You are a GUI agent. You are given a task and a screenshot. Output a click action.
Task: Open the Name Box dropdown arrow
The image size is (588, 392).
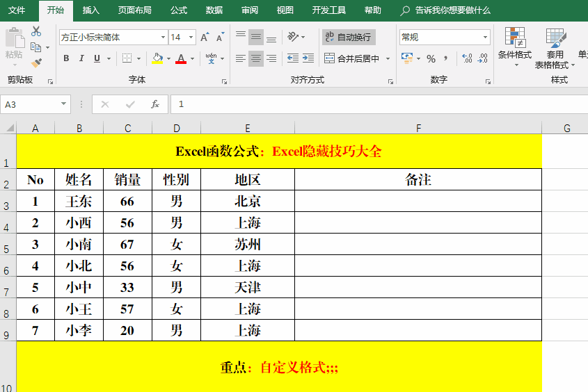63,104
